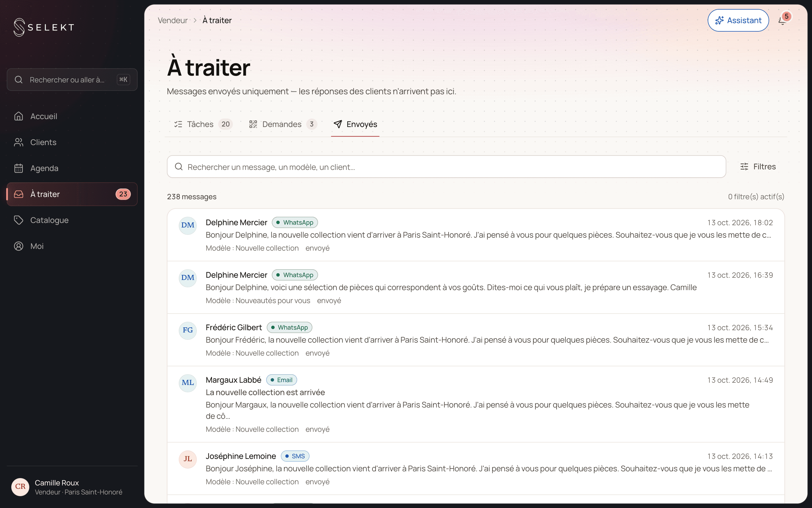
Task: Click the FG avatar of Frédéric Gilbert
Action: tap(187, 330)
